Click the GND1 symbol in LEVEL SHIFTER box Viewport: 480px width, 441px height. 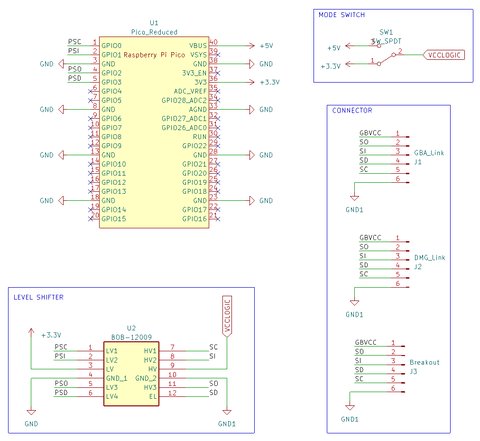coord(227,418)
